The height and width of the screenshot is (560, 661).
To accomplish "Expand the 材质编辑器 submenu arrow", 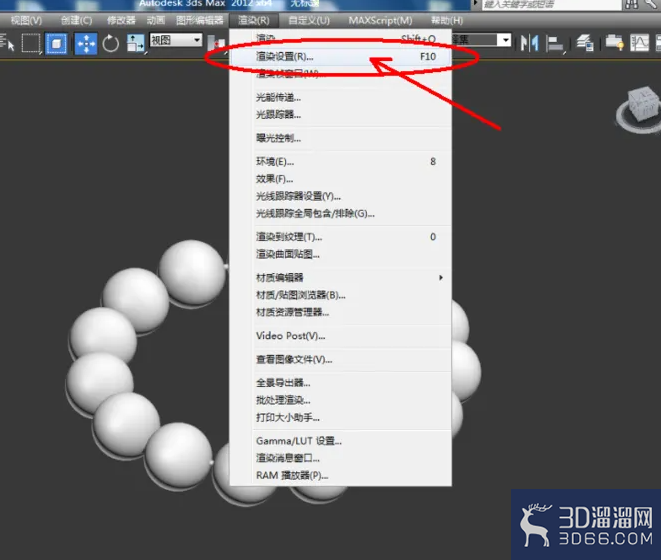I will (x=441, y=277).
